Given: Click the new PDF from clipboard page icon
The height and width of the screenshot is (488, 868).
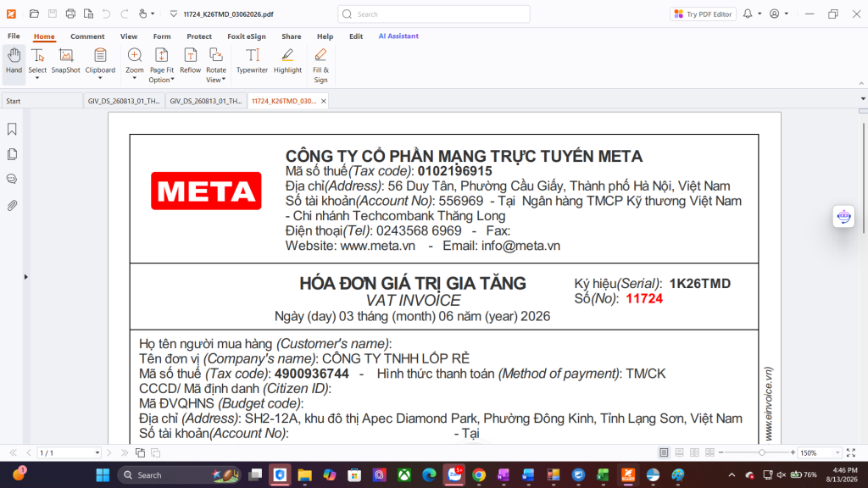Looking at the screenshot, I should (x=88, y=14).
